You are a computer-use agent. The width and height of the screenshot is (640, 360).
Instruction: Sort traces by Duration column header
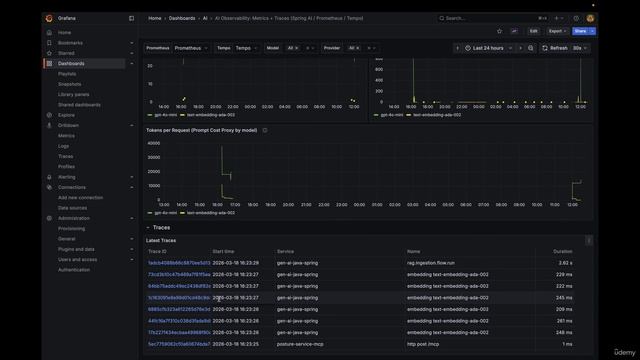click(562, 252)
